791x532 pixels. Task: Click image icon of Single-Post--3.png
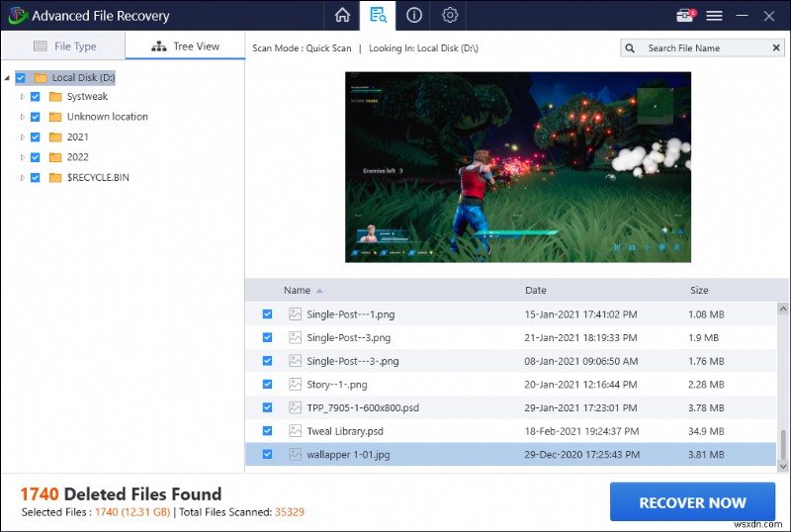[x=295, y=337]
